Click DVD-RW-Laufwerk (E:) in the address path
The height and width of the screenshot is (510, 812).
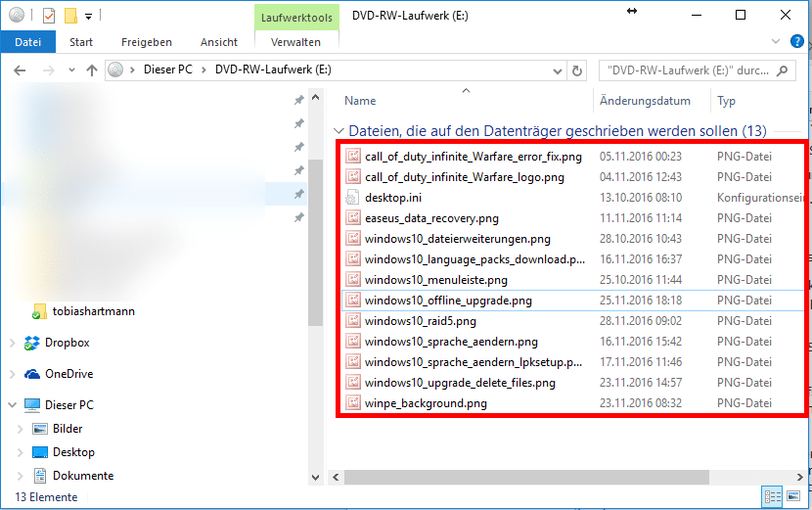pos(273,70)
